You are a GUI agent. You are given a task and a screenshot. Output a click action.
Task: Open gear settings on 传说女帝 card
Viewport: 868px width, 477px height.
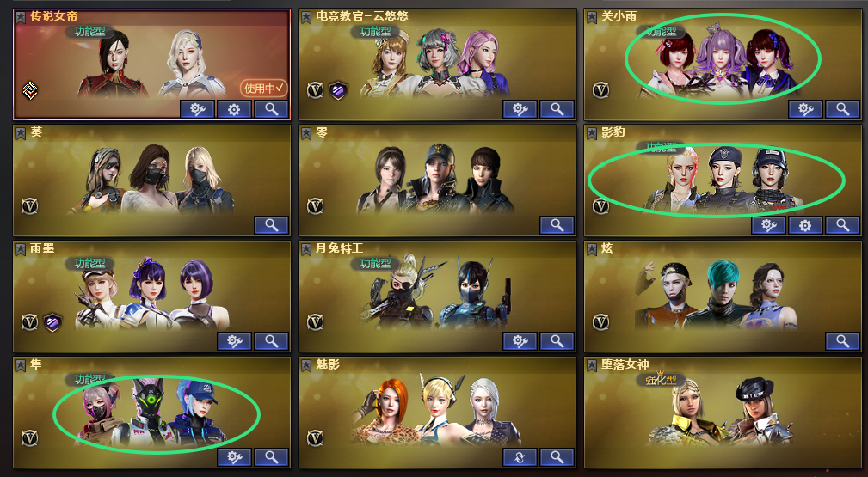[x=234, y=109]
